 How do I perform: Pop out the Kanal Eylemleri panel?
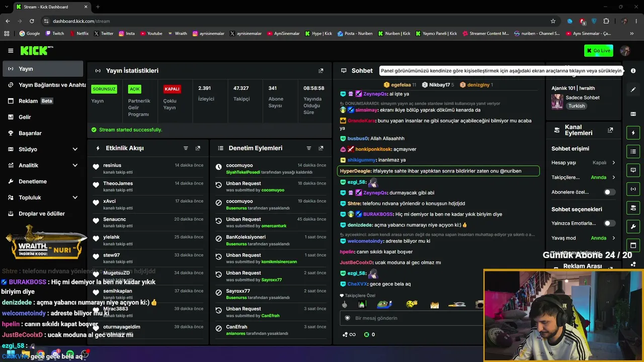coord(610,130)
